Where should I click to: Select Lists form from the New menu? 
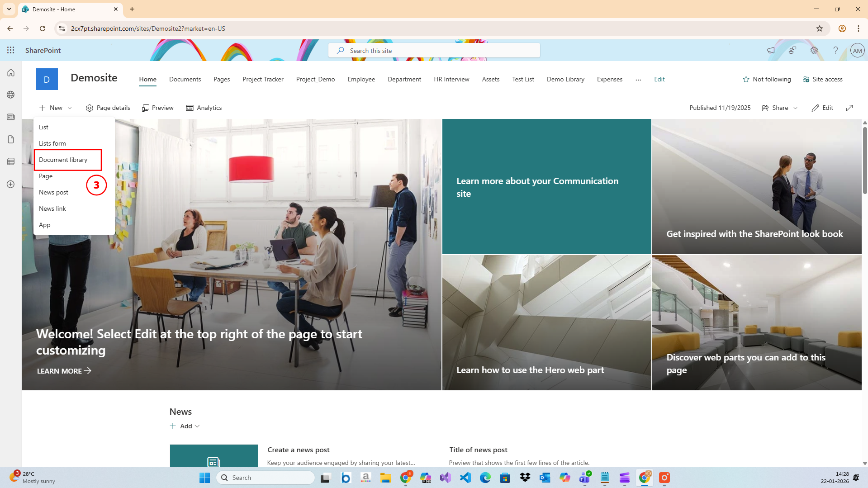(x=74, y=144)
